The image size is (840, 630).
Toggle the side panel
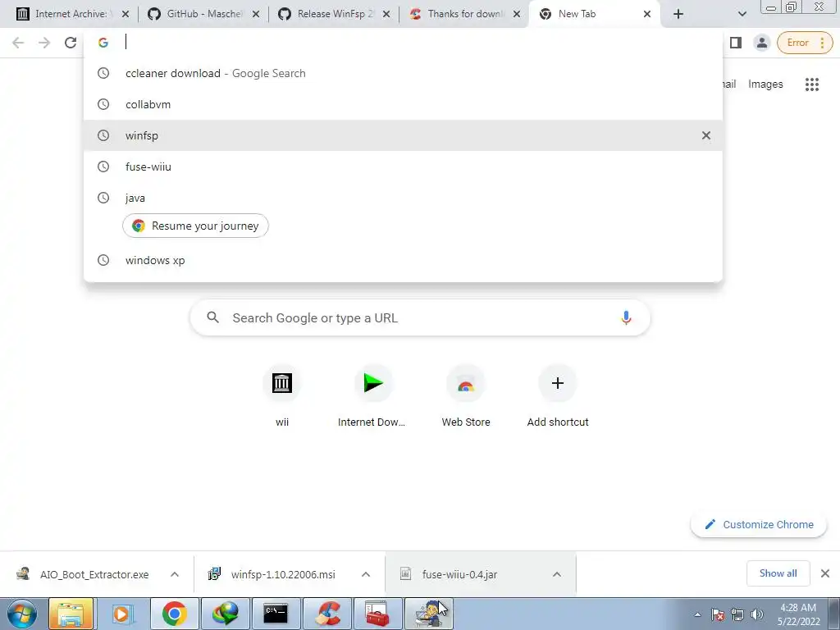click(x=736, y=43)
